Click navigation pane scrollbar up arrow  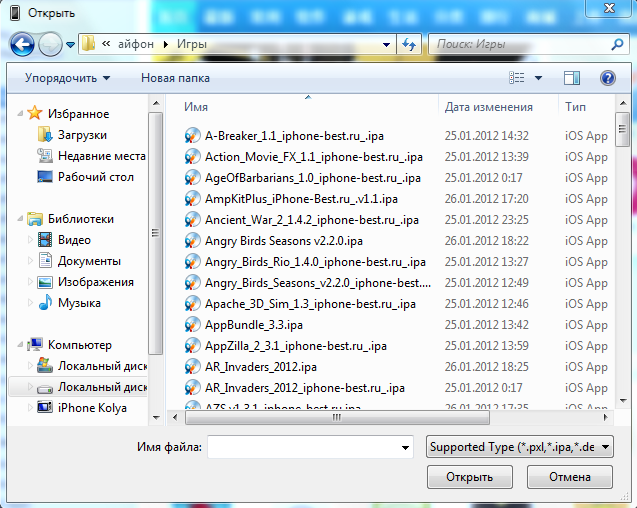[156, 103]
